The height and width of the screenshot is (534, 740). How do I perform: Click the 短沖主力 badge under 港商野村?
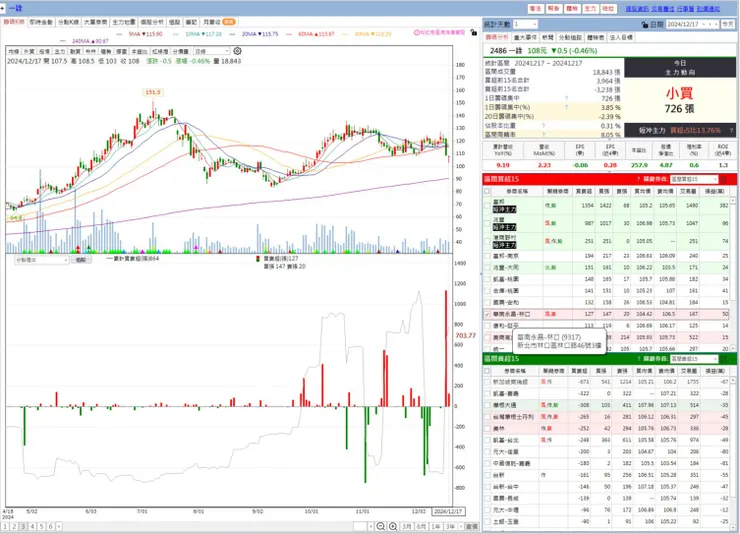tap(505, 245)
